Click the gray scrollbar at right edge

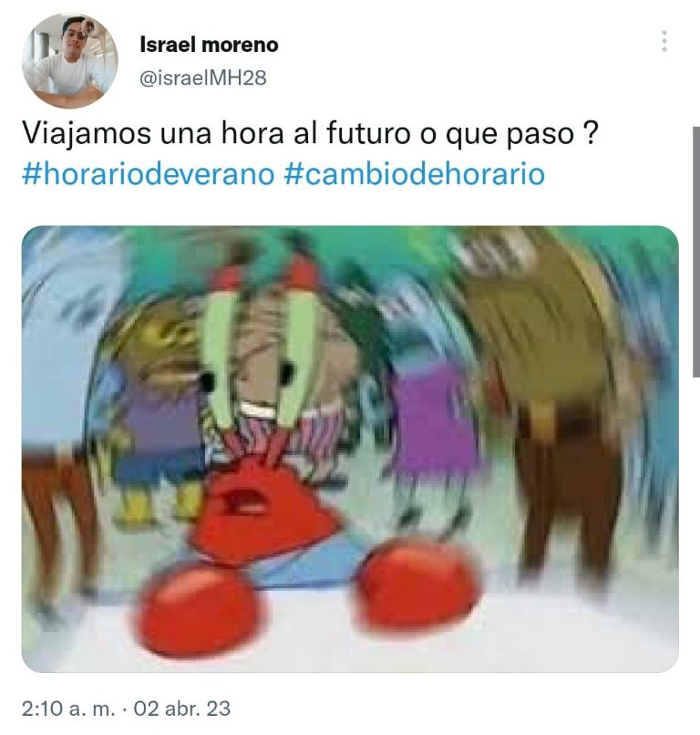click(696, 252)
